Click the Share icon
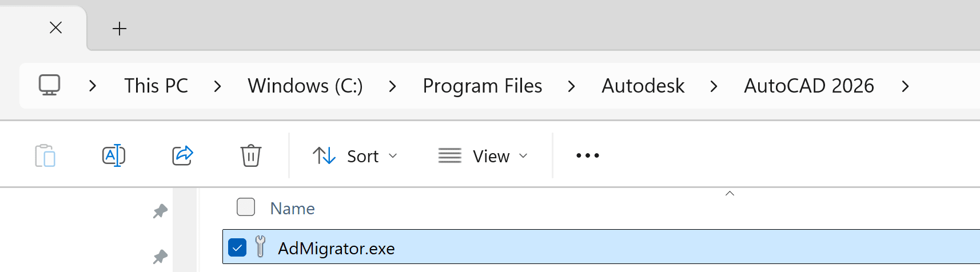This screenshot has width=980, height=272. tap(182, 155)
